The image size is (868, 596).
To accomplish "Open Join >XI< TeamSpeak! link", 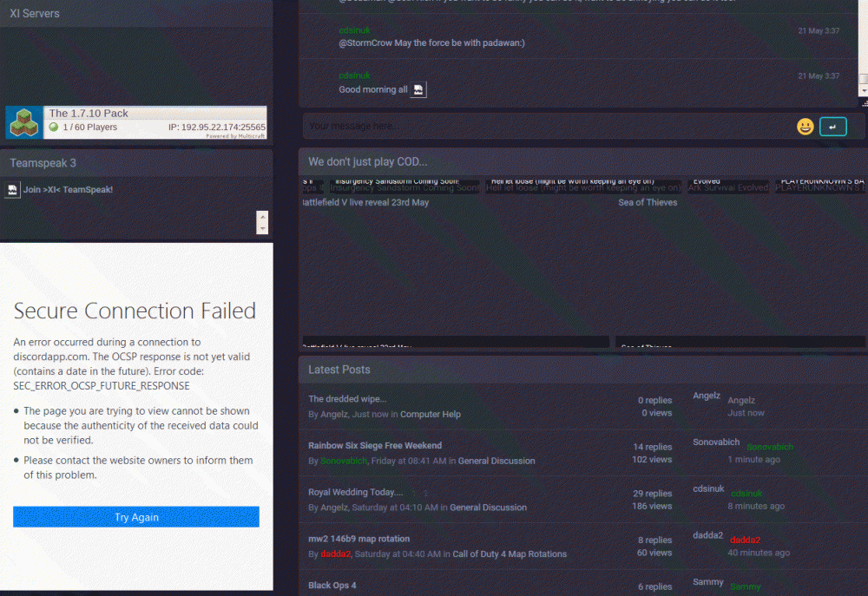I will (68, 189).
